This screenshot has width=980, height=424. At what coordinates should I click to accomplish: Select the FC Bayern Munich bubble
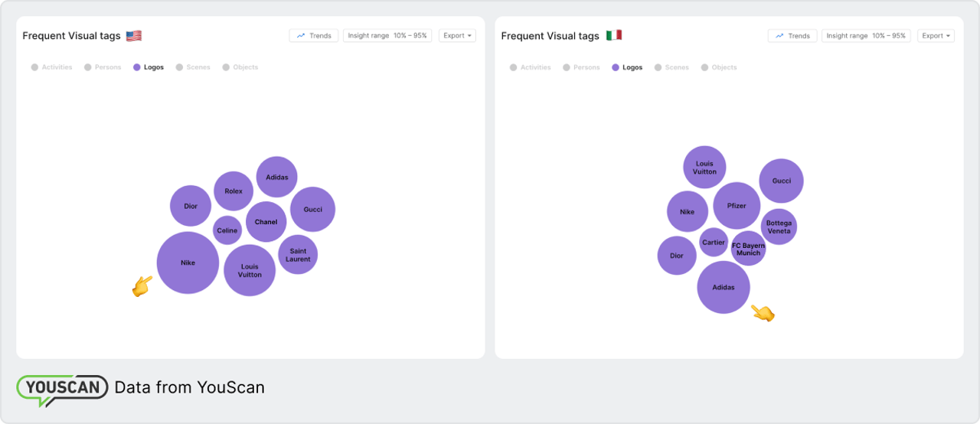point(748,249)
